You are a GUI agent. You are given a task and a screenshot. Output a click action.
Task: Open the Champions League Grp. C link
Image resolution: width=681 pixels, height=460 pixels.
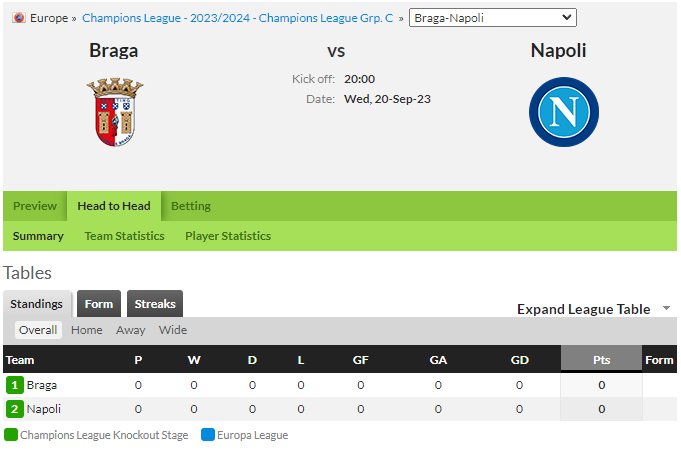238,18
